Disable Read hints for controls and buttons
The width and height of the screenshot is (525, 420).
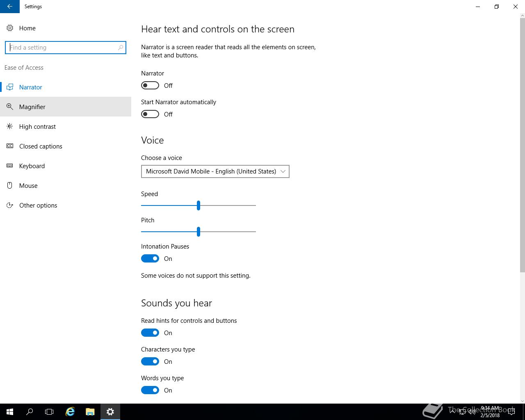150,333
